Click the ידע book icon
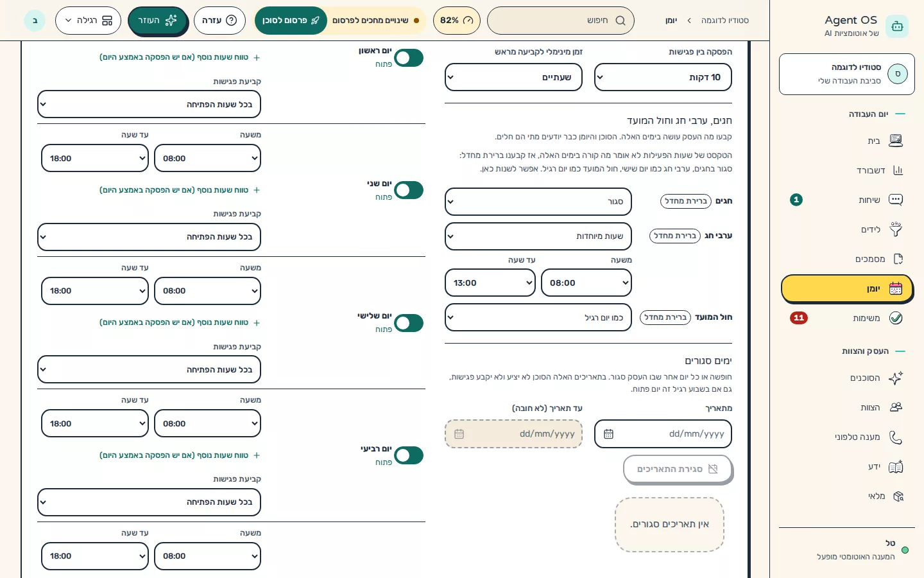 [896, 466]
